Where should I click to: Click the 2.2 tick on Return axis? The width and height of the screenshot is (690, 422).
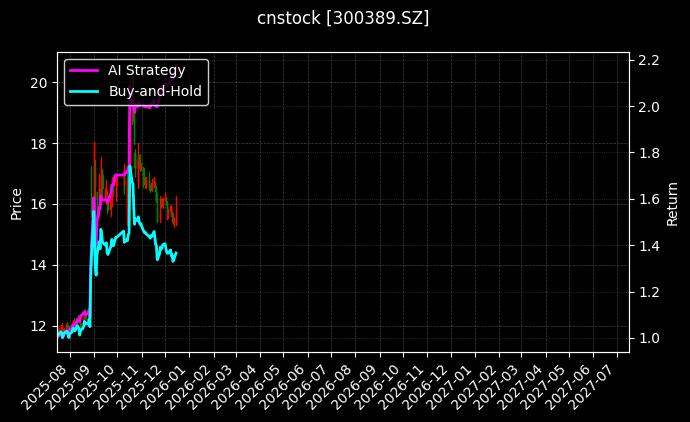point(649,60)
